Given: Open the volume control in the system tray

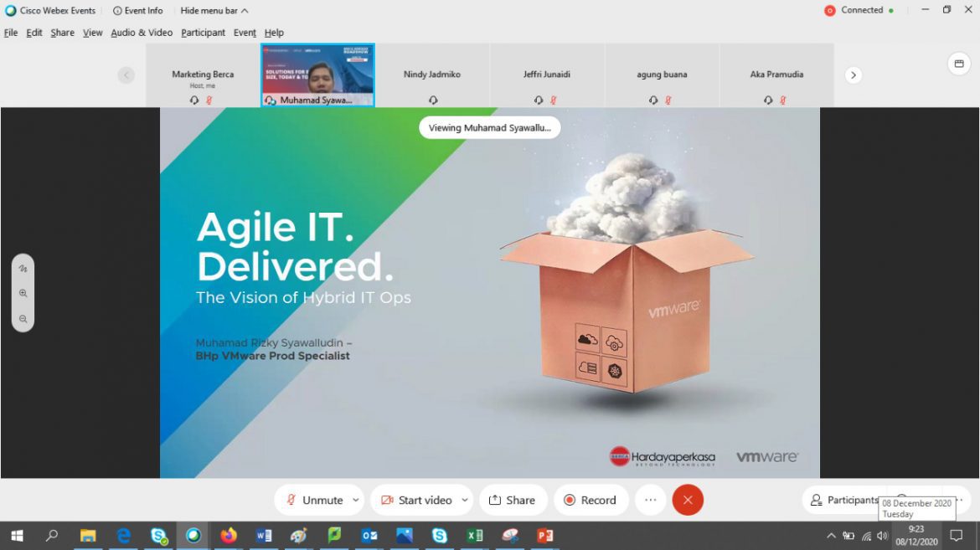Looking at the screenshot, I should 883,536.
